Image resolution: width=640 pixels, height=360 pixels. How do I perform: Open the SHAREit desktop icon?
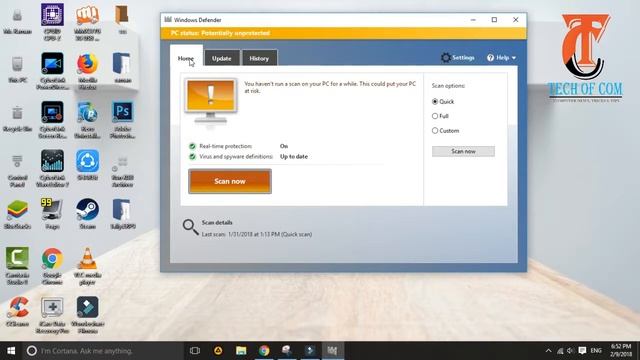click(x=87, y=165)
